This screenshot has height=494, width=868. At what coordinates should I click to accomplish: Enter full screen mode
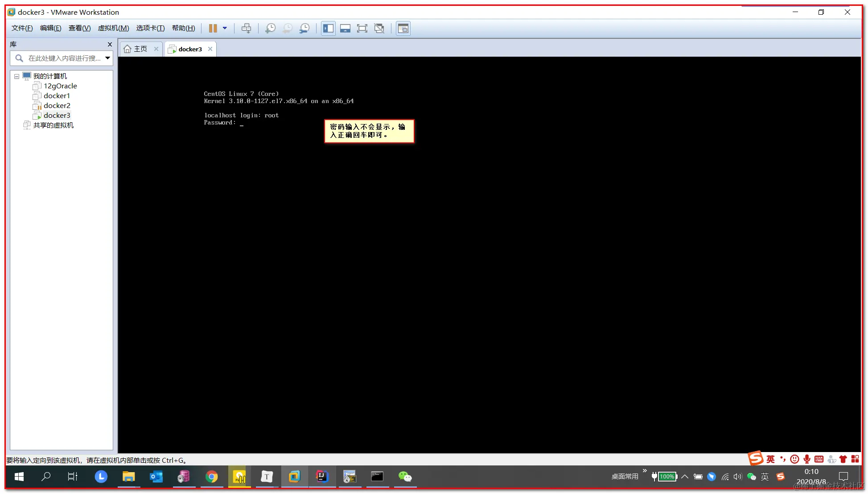tap(362, 29)
